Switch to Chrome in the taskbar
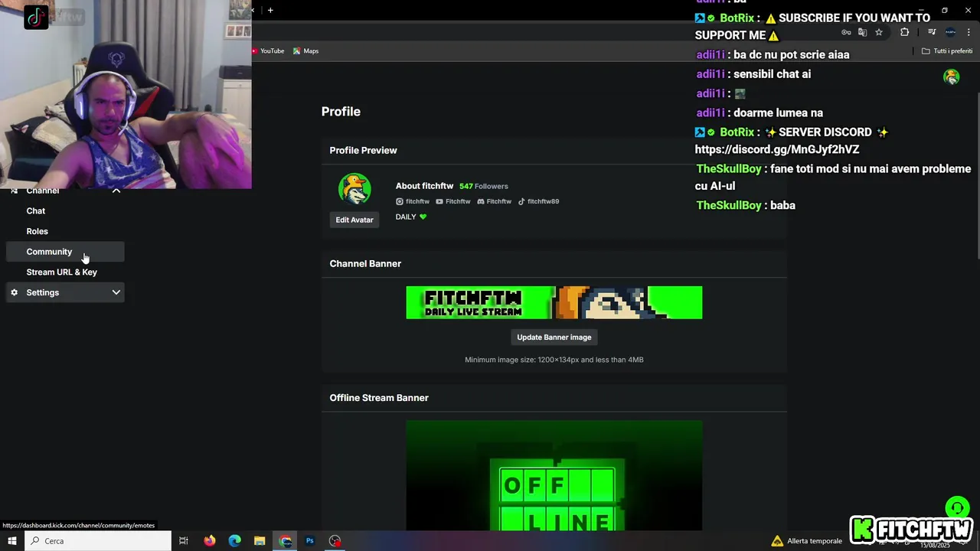The width and height of the screenshot is (980, 551). [285, 541]
